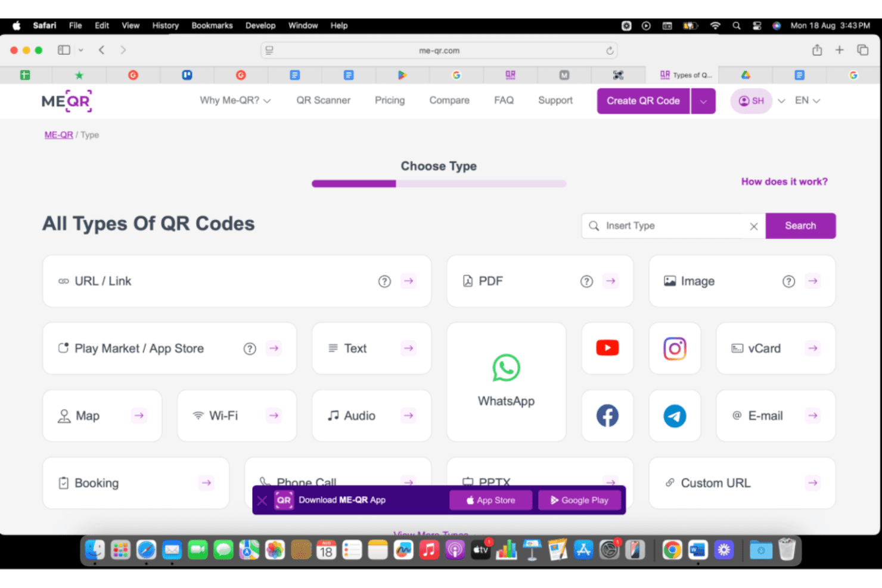Image resolution: width=882 pixels, height=588 pixels.
Task: Open Calendar from the Dock
Action: point(326,550)
